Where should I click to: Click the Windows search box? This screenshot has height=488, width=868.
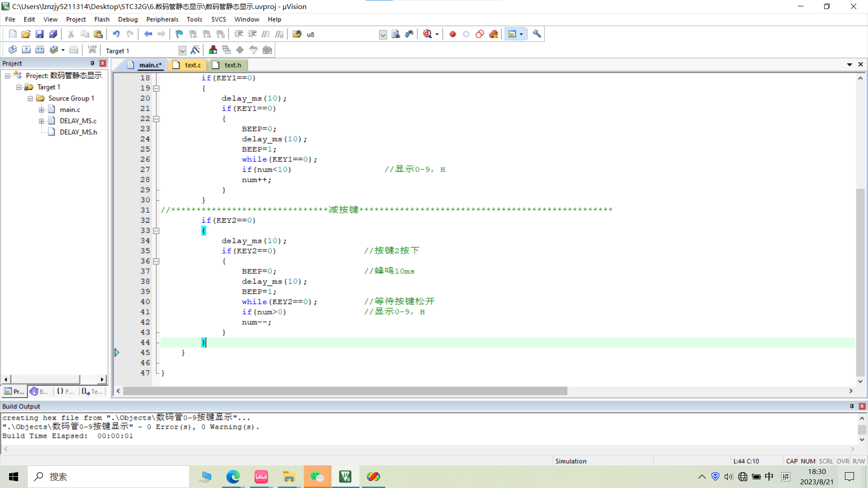pos(108,477)
